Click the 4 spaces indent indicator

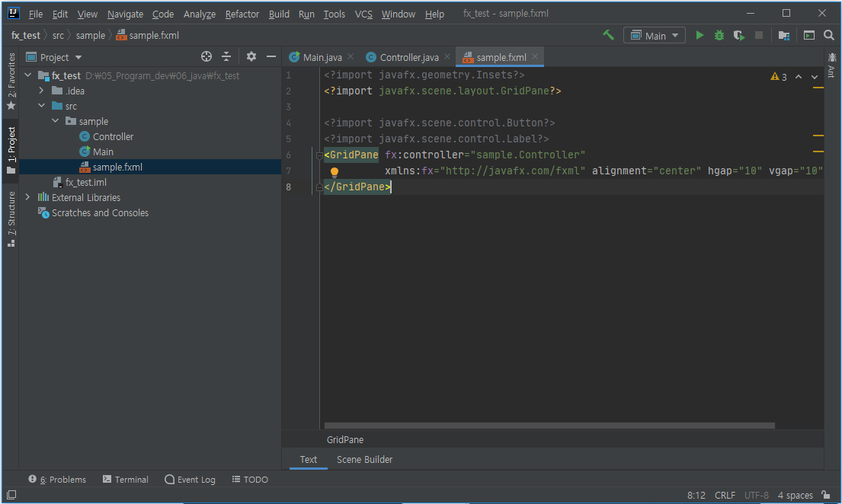click(796, 495)
